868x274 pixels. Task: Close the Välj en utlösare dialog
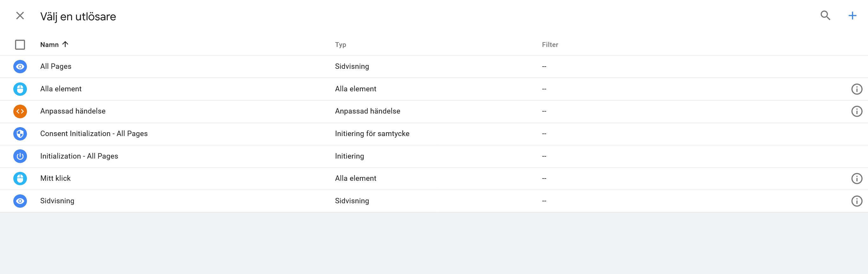(20, 16)
